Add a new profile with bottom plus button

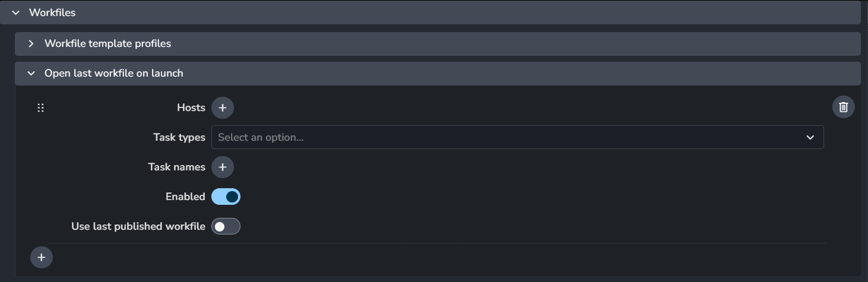pos(42,257)
